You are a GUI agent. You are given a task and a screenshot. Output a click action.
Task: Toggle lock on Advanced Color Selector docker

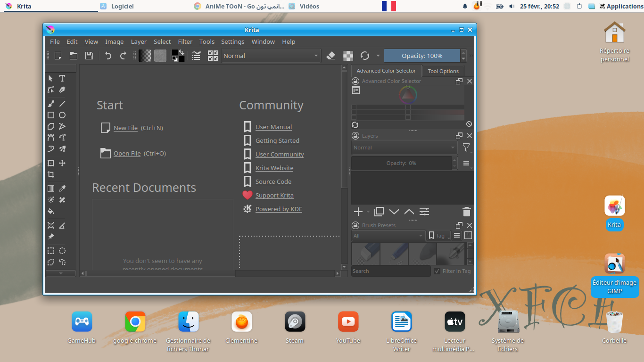click(x=356, y=81)
